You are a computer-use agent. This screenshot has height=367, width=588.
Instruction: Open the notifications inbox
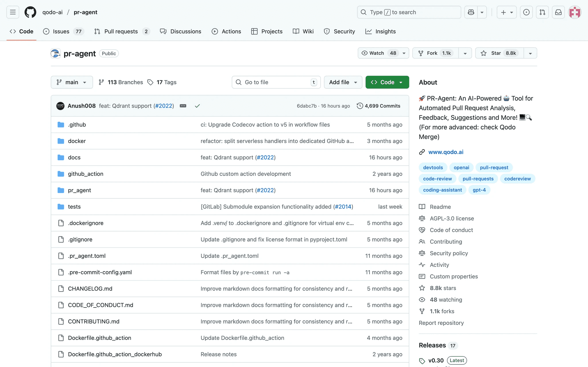coord(558,12)
